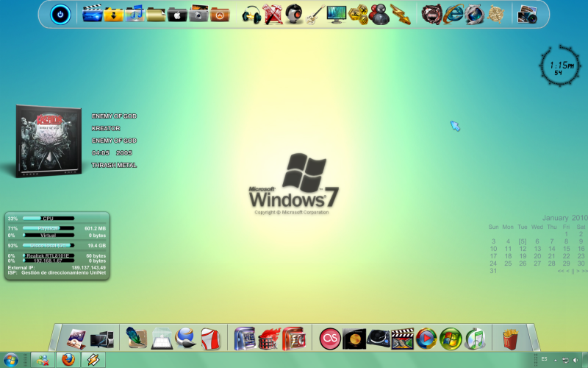This screenshot has height=368, width=588.
Task: Launch the Last.fm icon in bottom dock
Action: click(x=330, y=339)
